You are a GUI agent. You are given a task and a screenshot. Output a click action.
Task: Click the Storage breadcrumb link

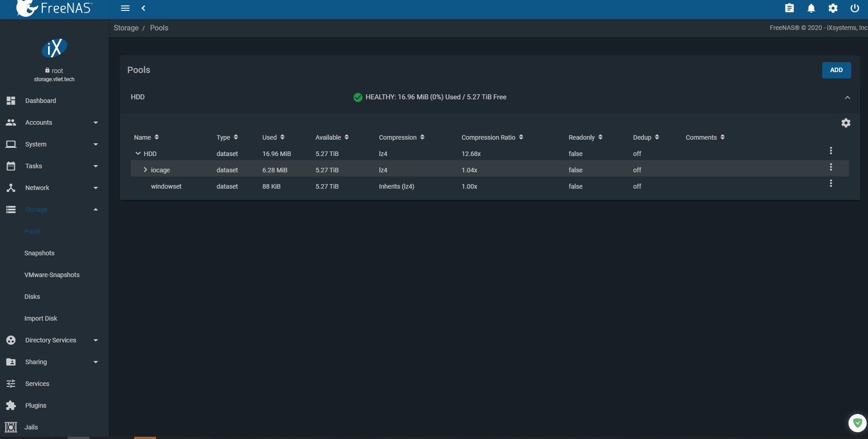pos(126,28)
